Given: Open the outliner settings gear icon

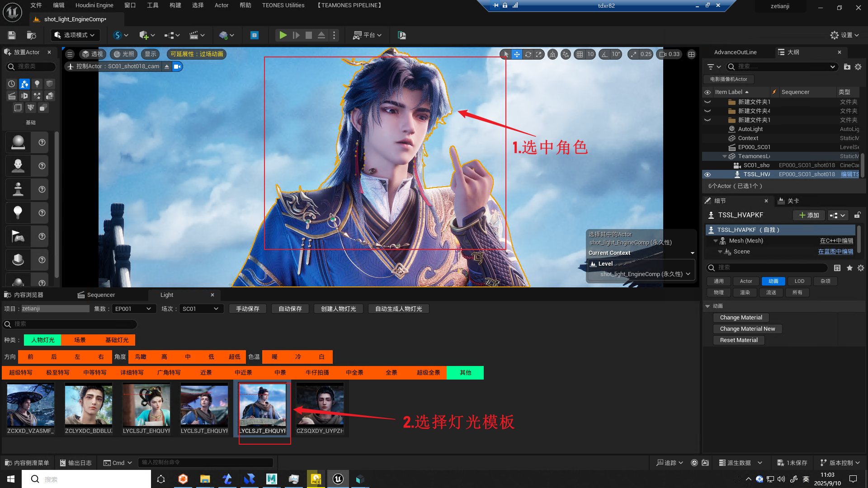Looking at the screenshot, I should (858, 67).
